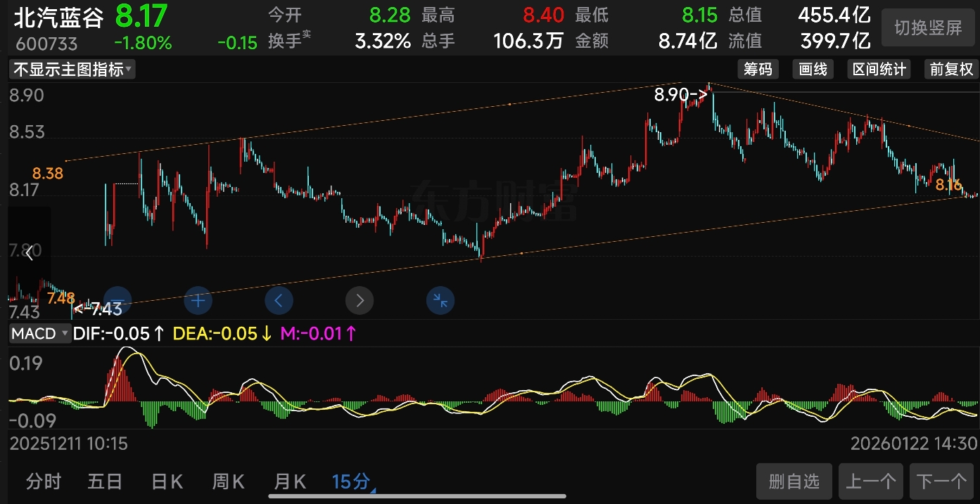This screenshot has width=980, height=504.
Task: Go to previous stock with 上一个
Action: point(871,482)
